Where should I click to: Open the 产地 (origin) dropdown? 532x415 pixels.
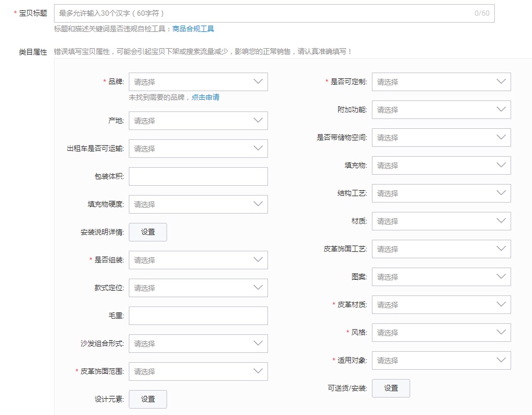click(x=198, y=121)
